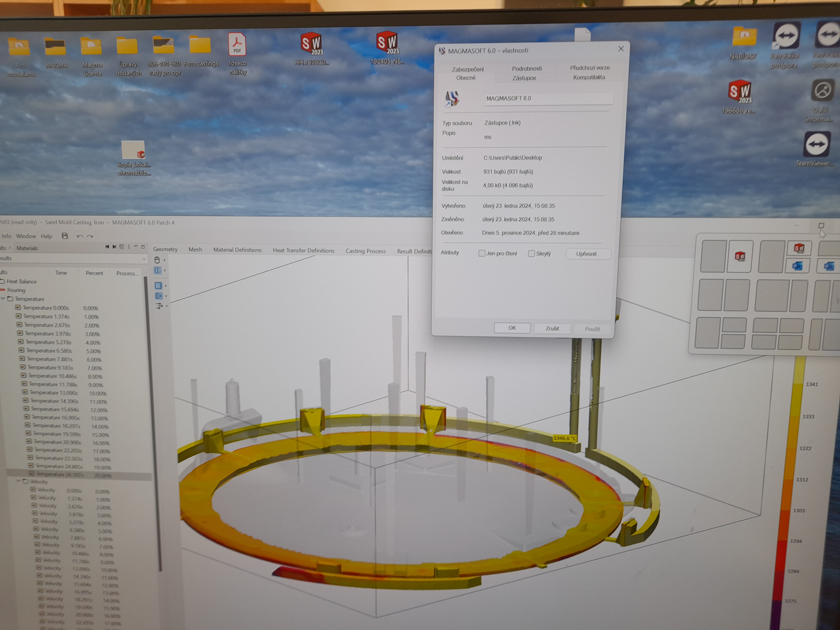Check the 'Skrytý' attribute checkbox
Screen dimensions: 840x630
pos(532,253)
